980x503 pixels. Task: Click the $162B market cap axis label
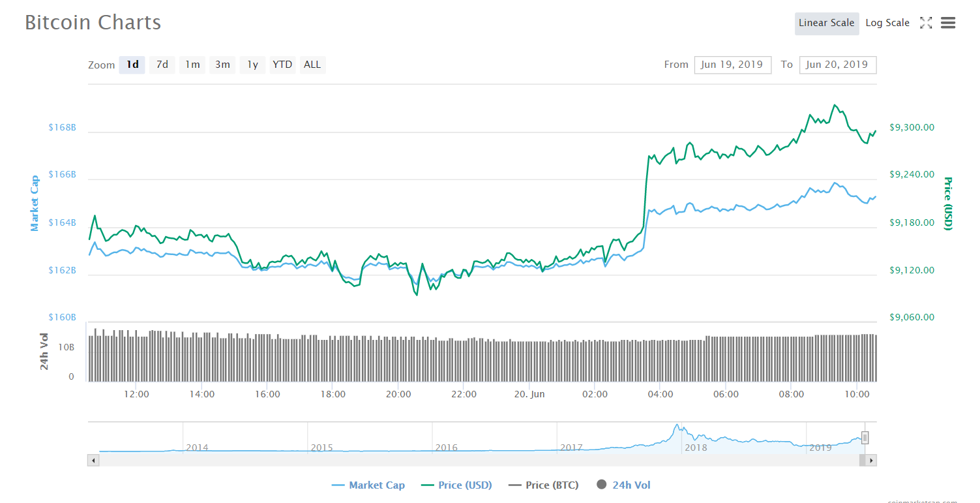pyautogui.click(x=62, y=270)
